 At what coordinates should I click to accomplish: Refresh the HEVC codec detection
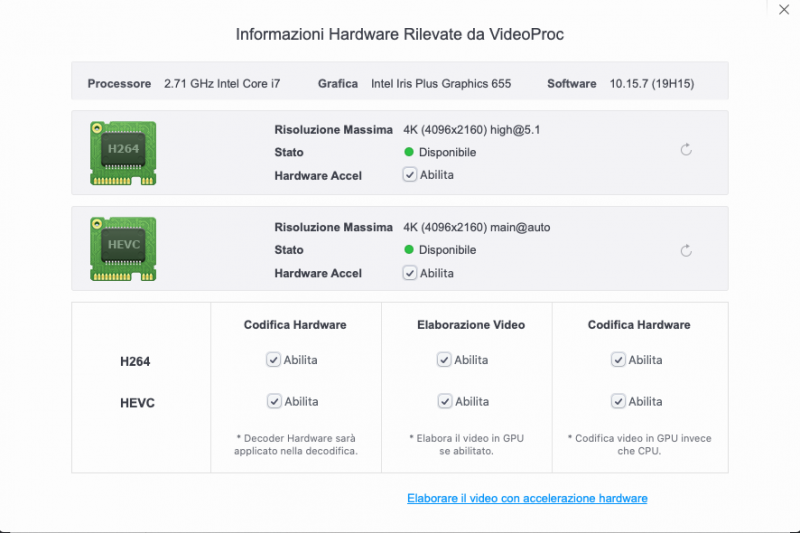686,251
